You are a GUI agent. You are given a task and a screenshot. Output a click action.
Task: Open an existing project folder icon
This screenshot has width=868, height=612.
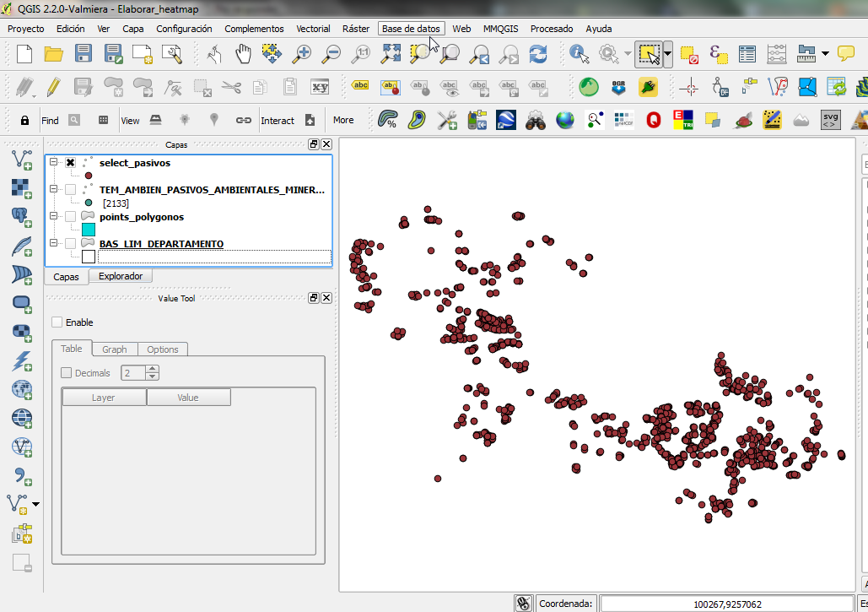pos(54,54)
